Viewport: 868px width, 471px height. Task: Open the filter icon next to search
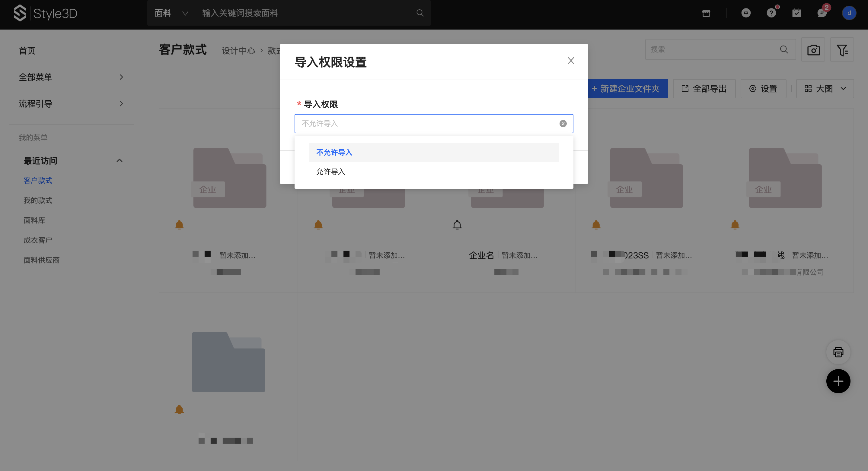[x=842, y=50]
